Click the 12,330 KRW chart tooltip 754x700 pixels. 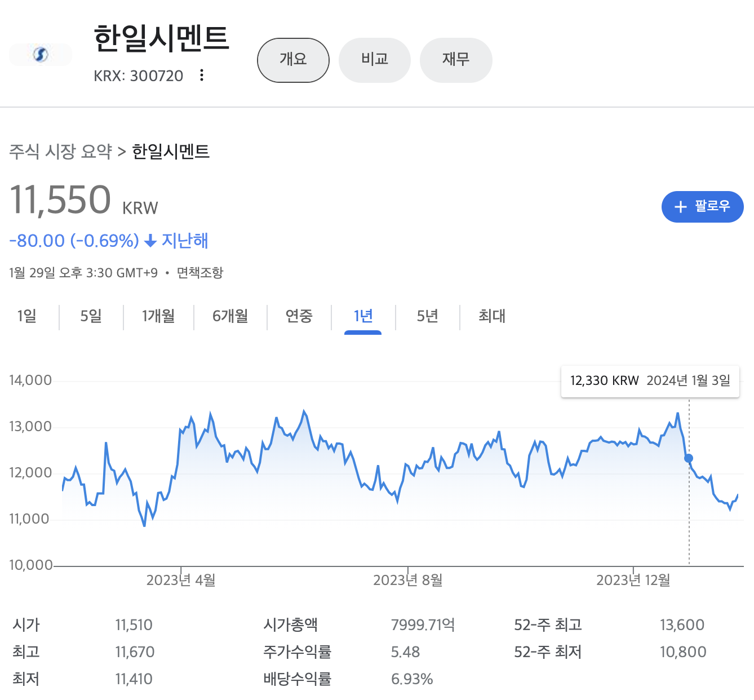click(x=650, y=382)
